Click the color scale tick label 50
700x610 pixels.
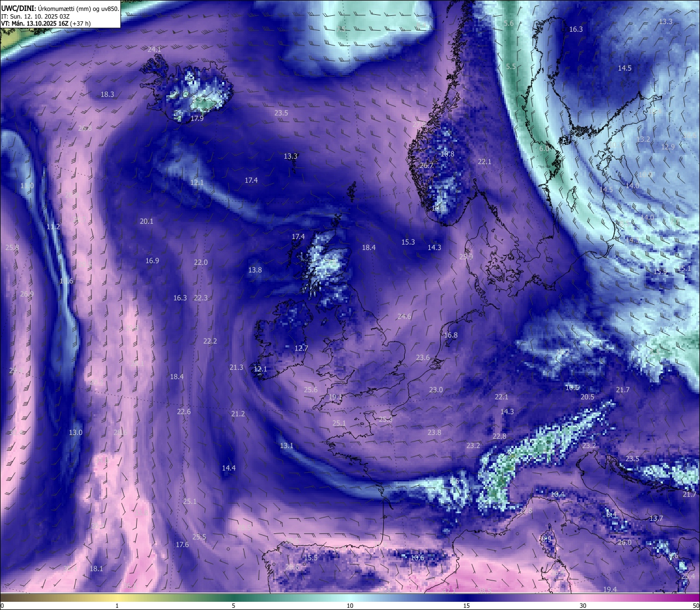pos(696,606)
